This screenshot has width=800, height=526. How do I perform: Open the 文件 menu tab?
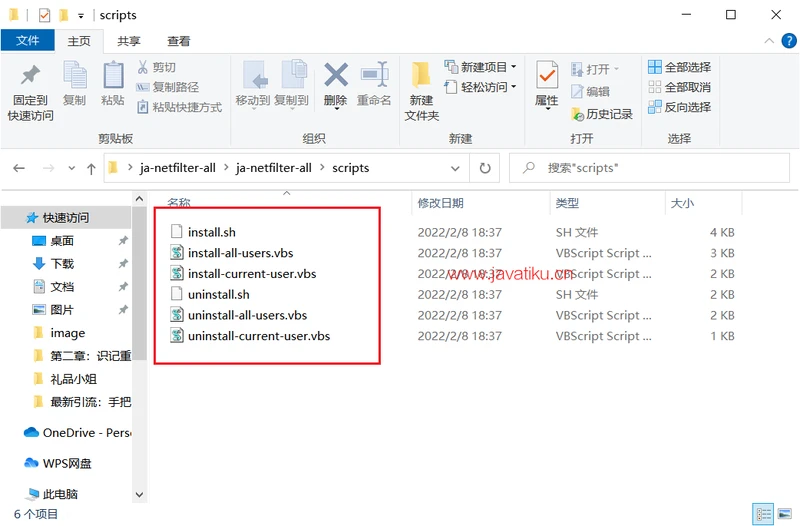(x=28, y=41)
